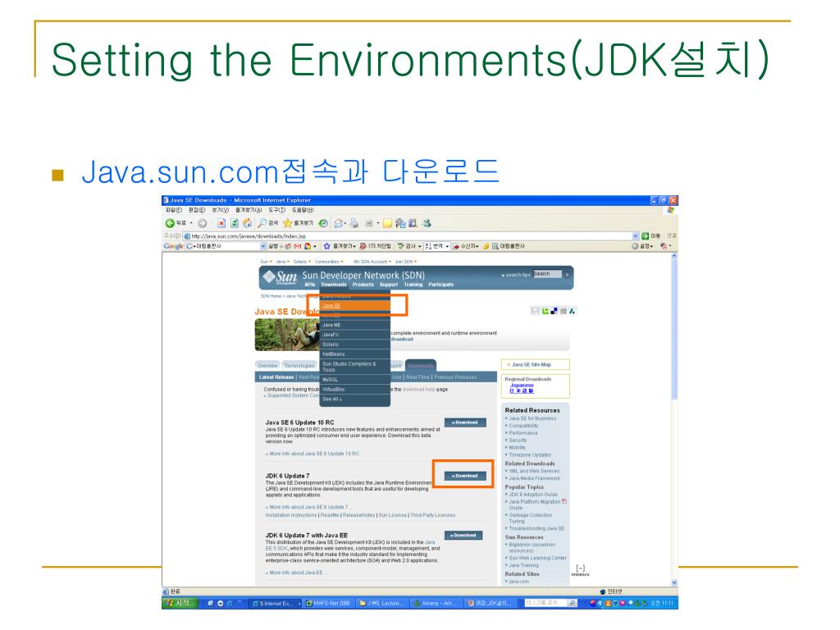Open the APIs item in SDN navigation
840x630 pixels.
[309, 285]
